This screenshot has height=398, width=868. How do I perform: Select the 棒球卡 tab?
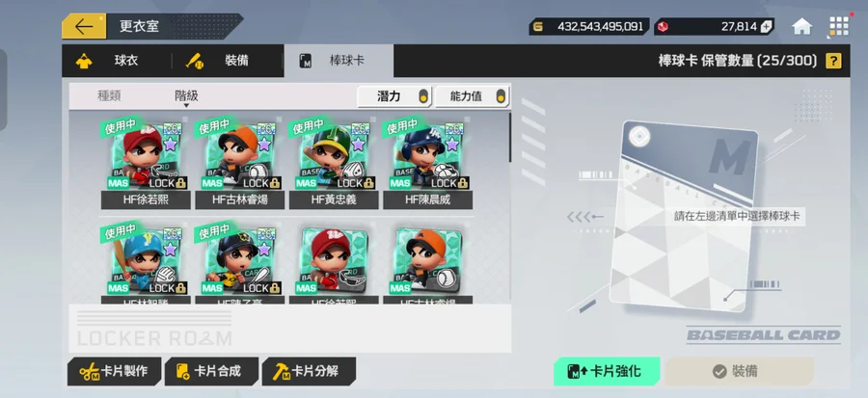[339, 61]
